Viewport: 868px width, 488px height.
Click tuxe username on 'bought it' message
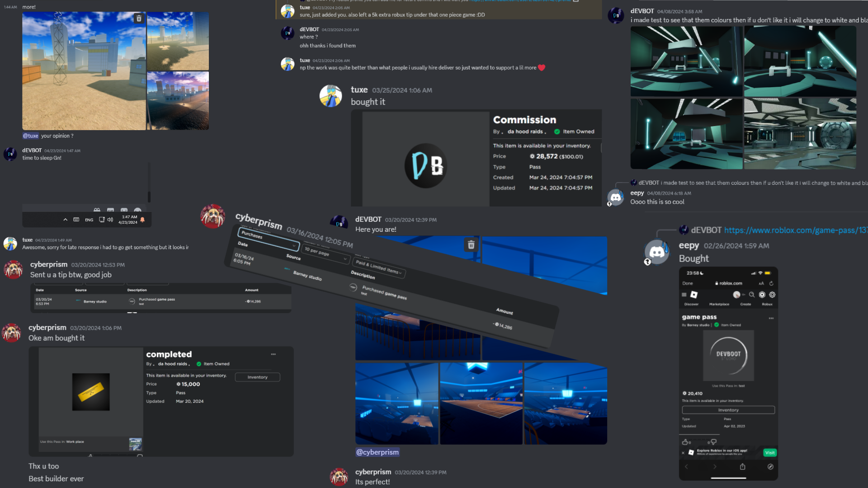point(359,90)
